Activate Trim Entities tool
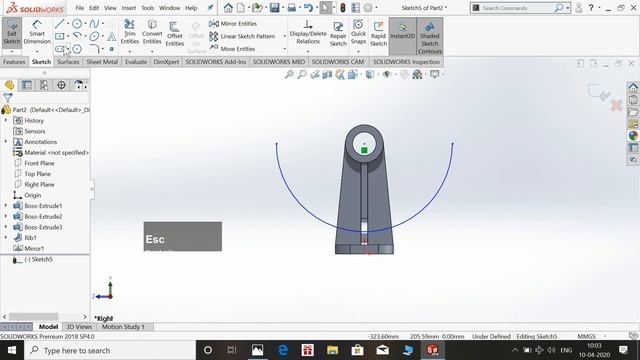 click(x=130, y=32)
